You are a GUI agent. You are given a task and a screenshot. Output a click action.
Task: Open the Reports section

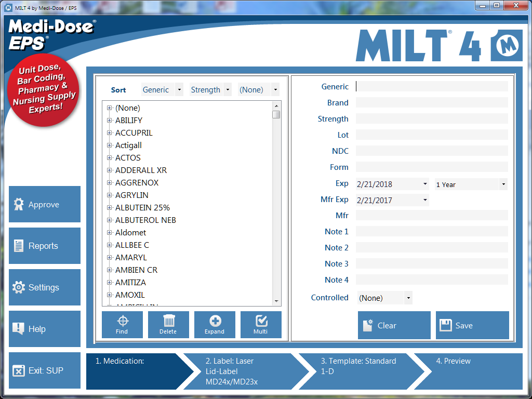click(45, 246)
